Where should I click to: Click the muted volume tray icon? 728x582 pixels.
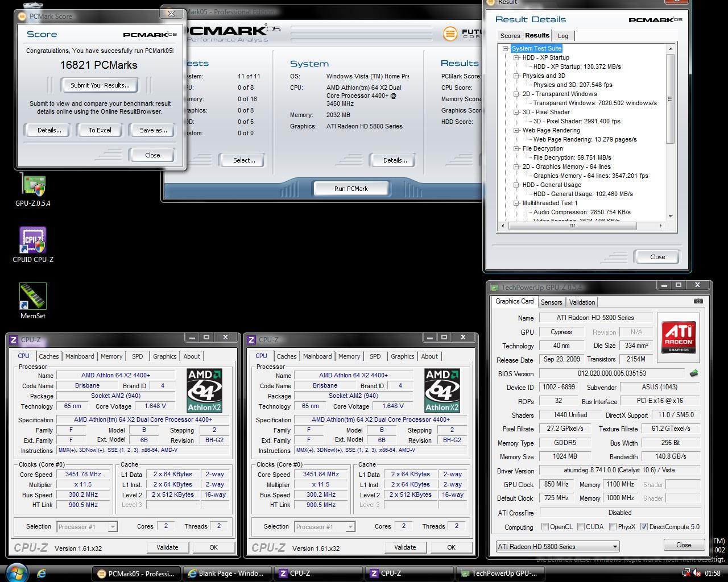point(697,573)
